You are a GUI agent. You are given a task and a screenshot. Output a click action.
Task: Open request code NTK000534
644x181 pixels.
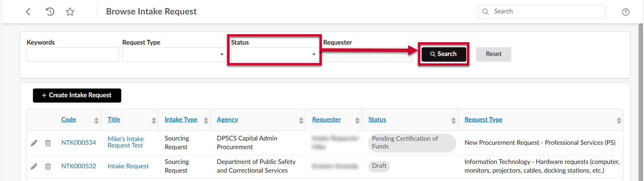(x=79, y=143)
